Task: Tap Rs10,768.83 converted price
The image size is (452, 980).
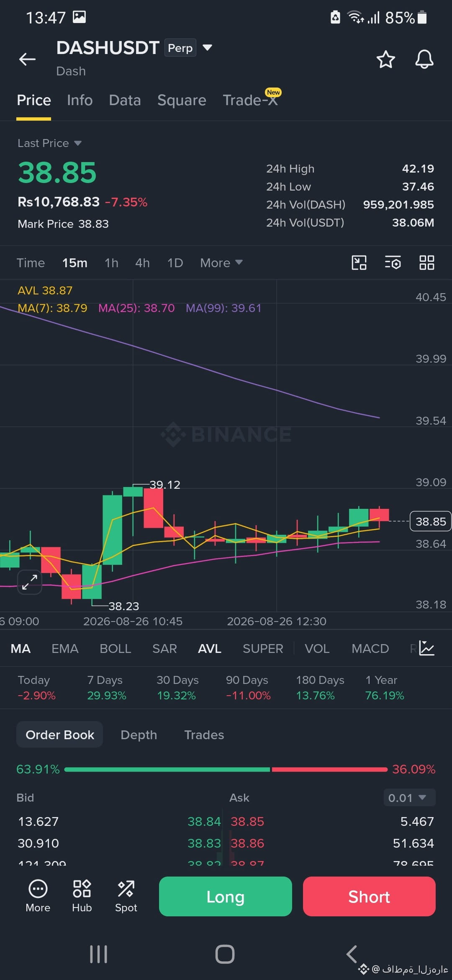Action: 59,202
